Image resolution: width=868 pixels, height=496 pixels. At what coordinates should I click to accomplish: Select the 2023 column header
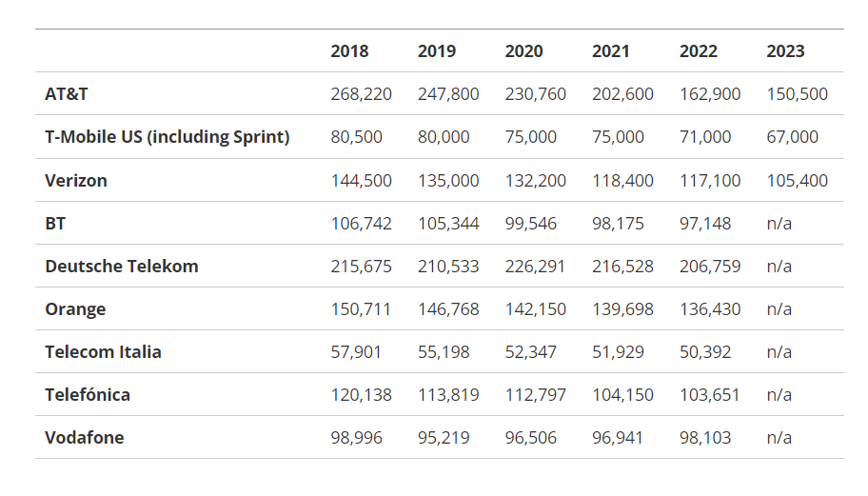[785, 50]
